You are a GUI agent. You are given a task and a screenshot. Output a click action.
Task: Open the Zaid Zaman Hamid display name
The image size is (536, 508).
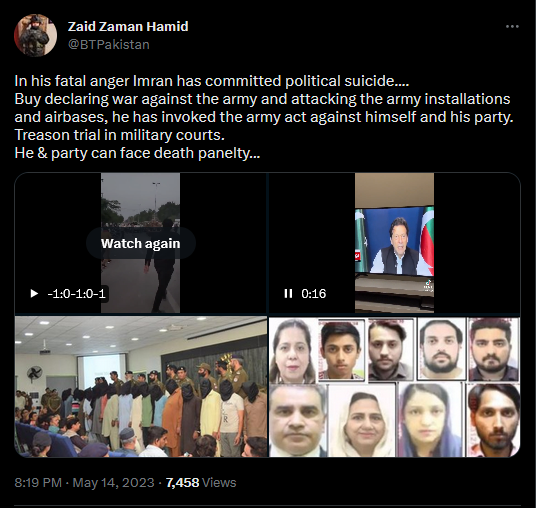coord(128,26)
